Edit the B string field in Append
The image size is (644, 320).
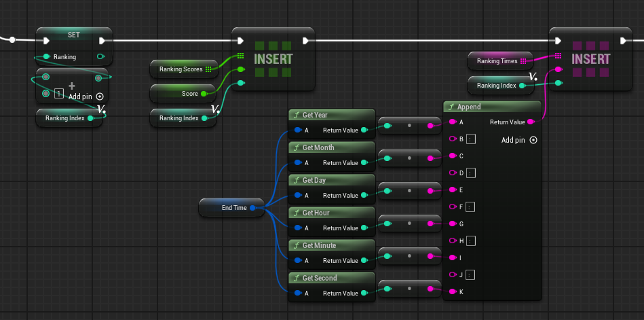pyautogui.click(x=471, y=139)
